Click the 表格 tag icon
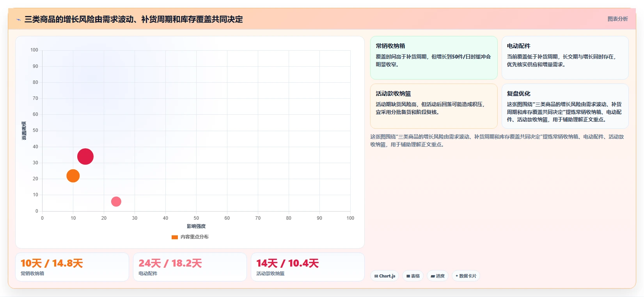 (408, 276)
